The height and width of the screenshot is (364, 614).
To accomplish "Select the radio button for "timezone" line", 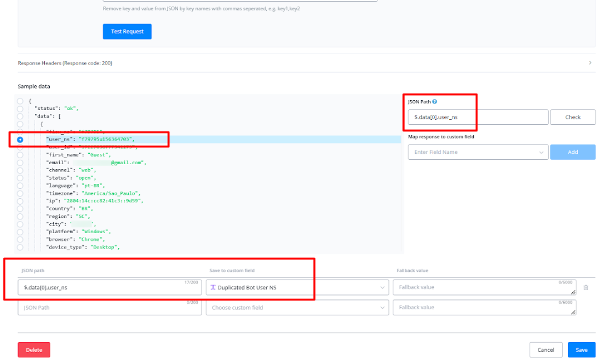I will click(x=20, y=193).
